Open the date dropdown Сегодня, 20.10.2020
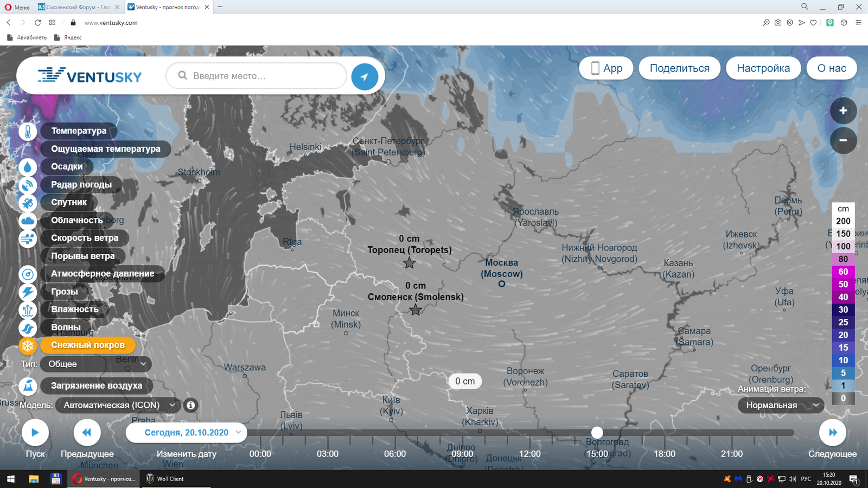Image resolution: width=868 pixels, height=488 pixels. [x=186, y=433]
